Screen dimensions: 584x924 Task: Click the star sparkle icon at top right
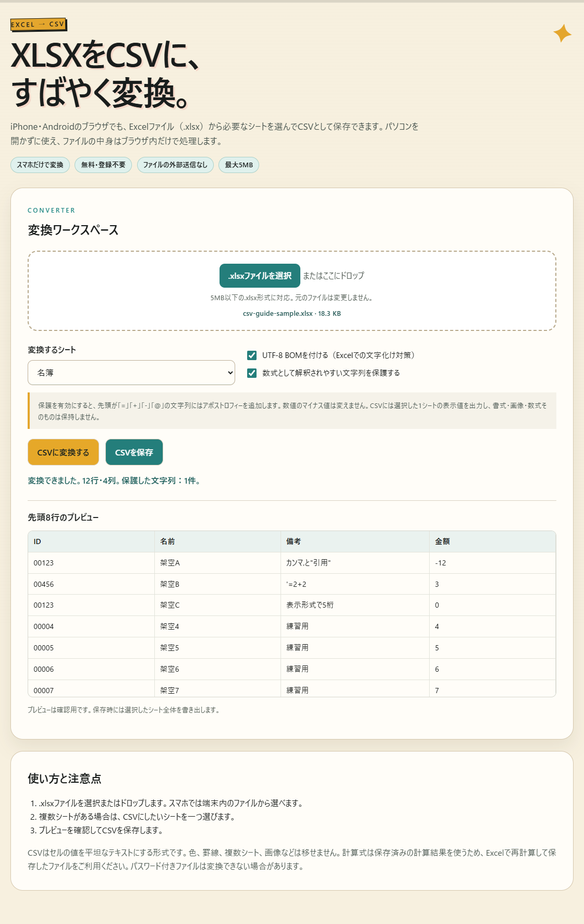[562, 33]
